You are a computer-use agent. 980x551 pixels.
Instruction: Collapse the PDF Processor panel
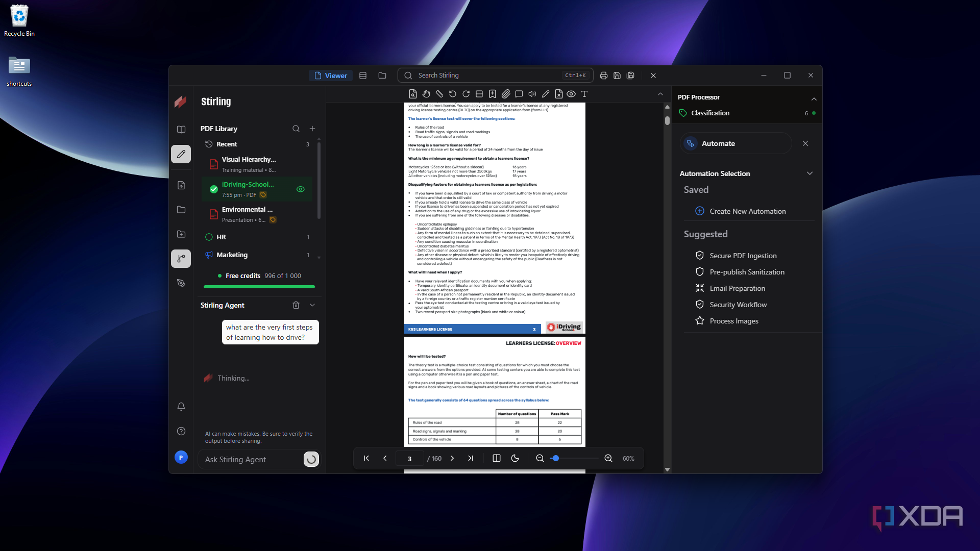point(814,98)
